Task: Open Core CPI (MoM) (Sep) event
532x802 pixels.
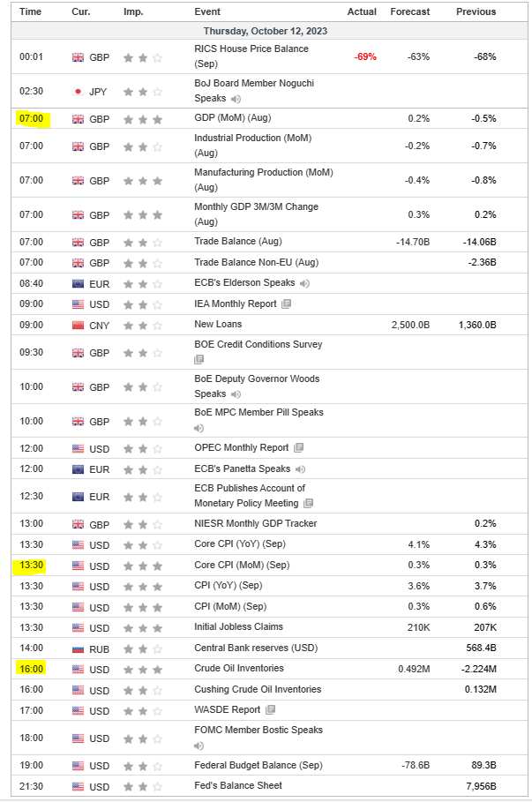Action: 241,565
